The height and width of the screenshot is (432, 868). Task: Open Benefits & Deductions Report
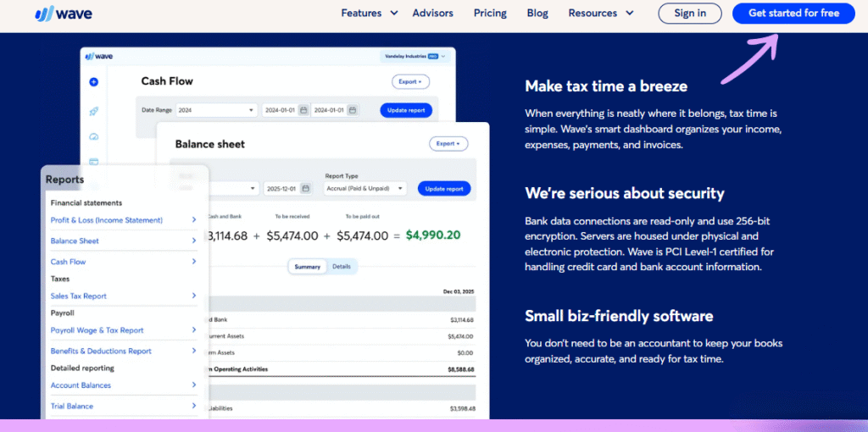[x=101, y=352]
